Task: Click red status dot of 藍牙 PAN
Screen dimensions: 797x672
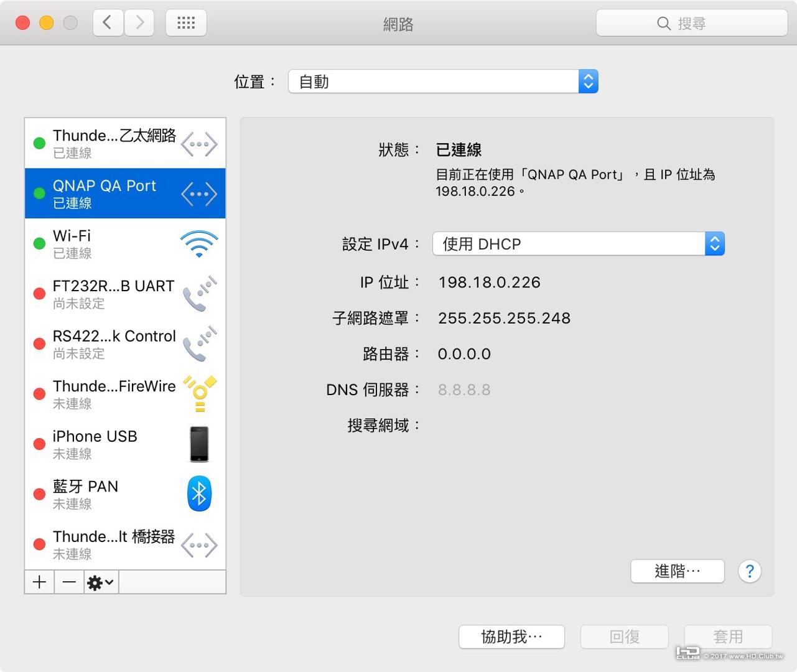Action: (39, 494)
